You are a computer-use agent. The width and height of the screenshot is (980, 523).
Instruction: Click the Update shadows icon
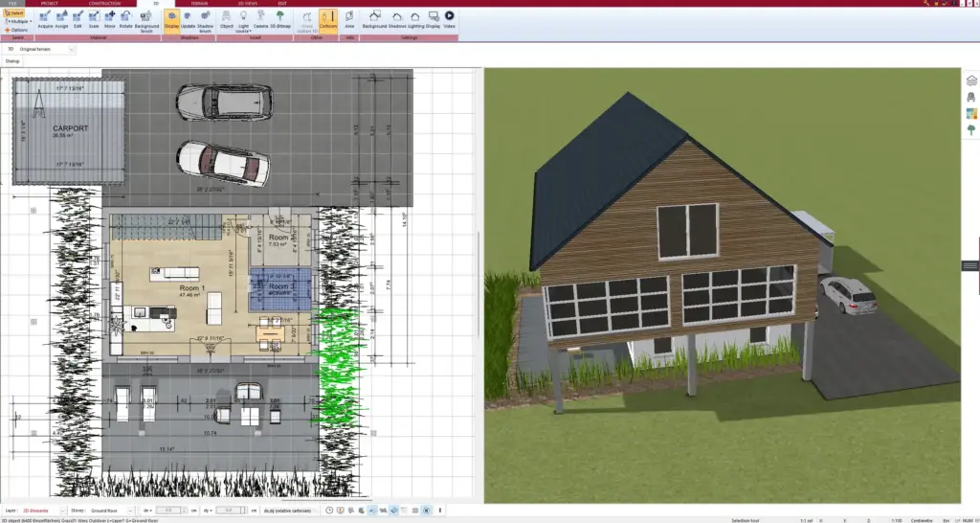point(189,19)
